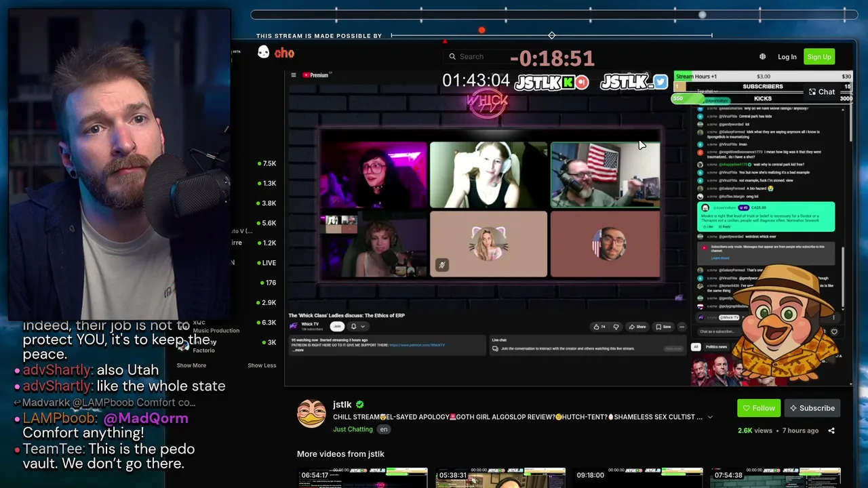Click the green Sign Up button
The width and height of the screenshot is (868, 488).
(x=819, y=57)
